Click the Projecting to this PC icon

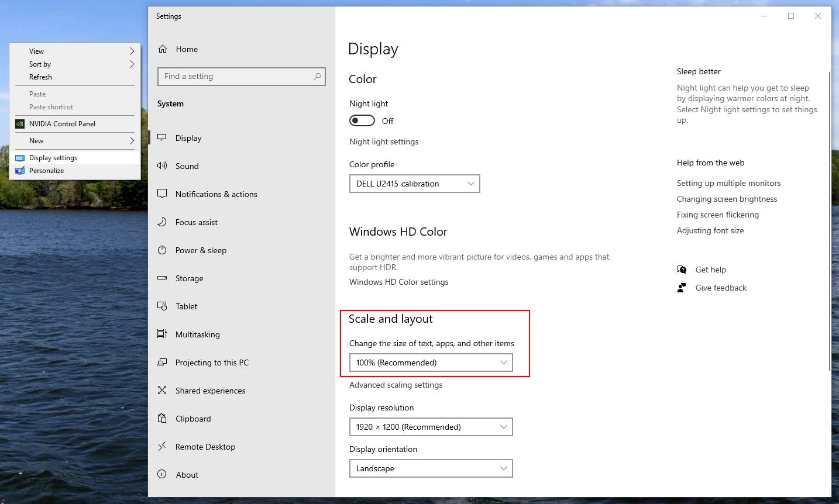(x=162, y=362)
